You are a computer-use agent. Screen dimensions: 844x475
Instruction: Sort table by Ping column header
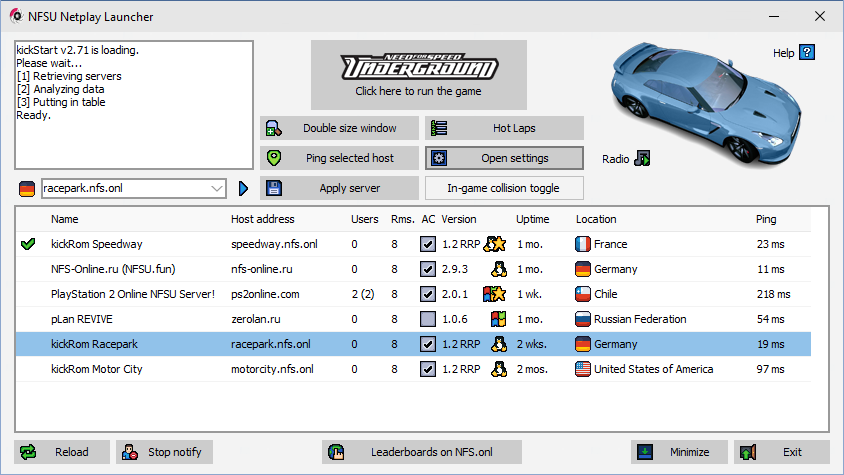pyautogui.click(x=766, y=219)
